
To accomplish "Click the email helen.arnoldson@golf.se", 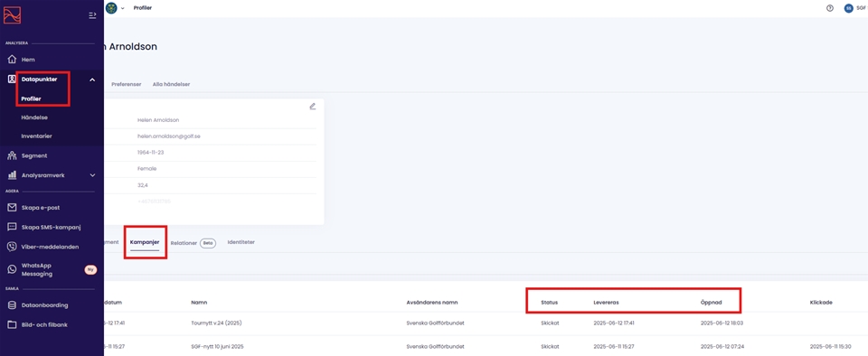I will pyautogui.click(x=169, y=136).
